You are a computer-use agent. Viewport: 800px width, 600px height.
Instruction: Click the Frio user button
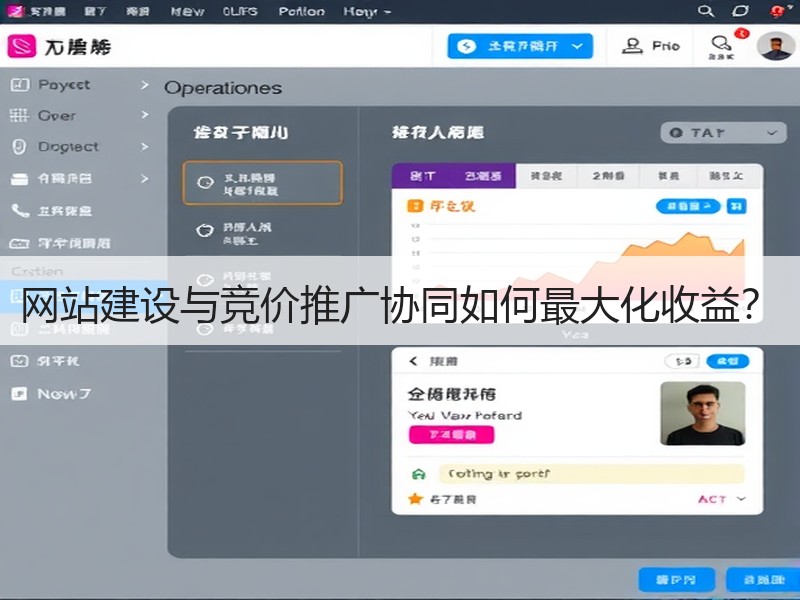[x=651, y=46]
